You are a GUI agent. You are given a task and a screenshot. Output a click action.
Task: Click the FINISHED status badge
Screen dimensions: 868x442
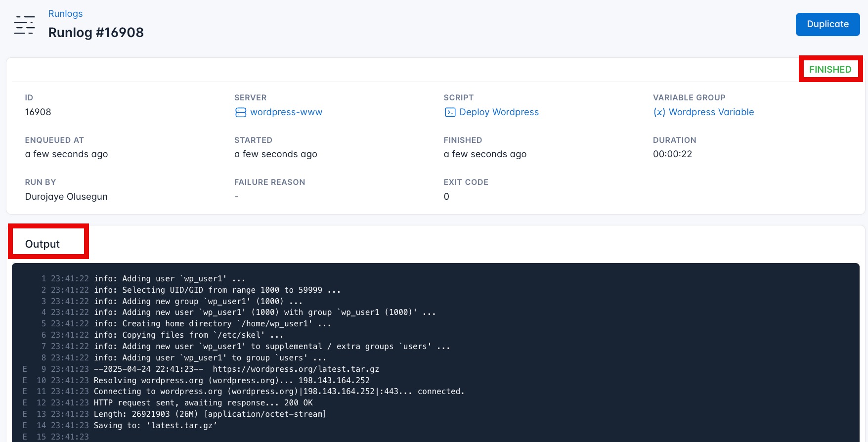pyautogui.click(x=830, y=69)
